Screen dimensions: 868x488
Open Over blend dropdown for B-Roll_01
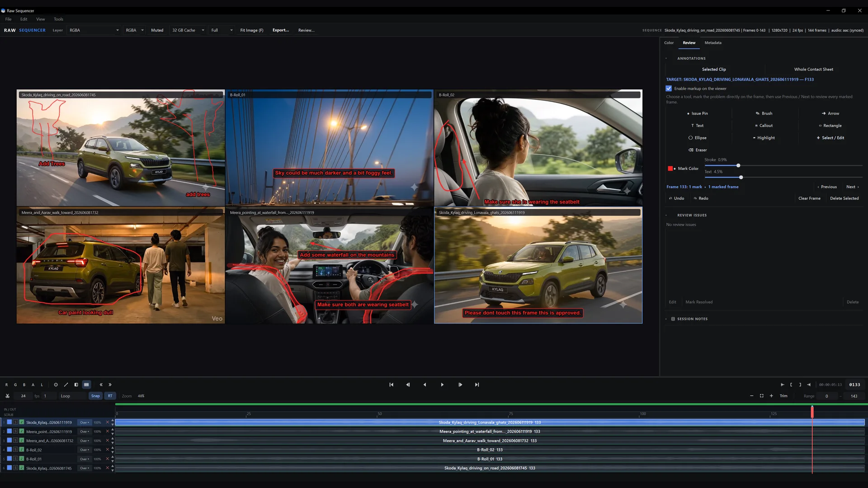click(84, 459)
